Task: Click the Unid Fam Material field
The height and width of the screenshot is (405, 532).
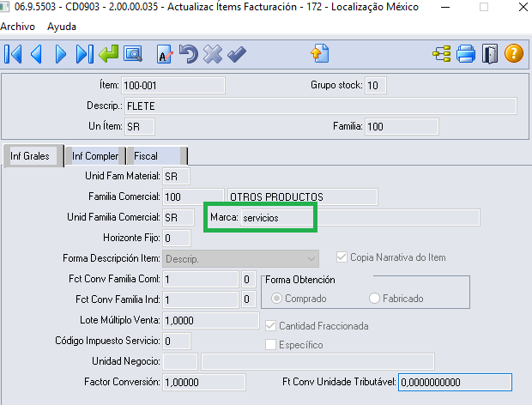Action: point(176,177)
